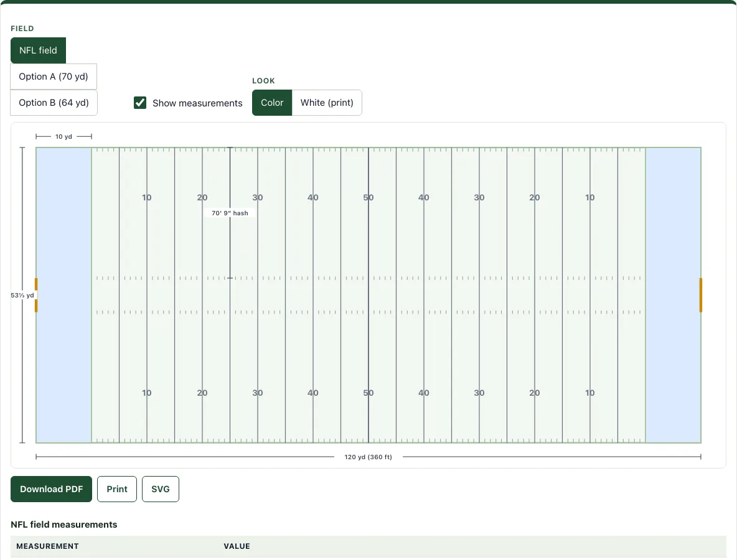This screenshot has height=560, width=737.
Task: Untick the Show measurements checkbox
Action: [140, 103]
